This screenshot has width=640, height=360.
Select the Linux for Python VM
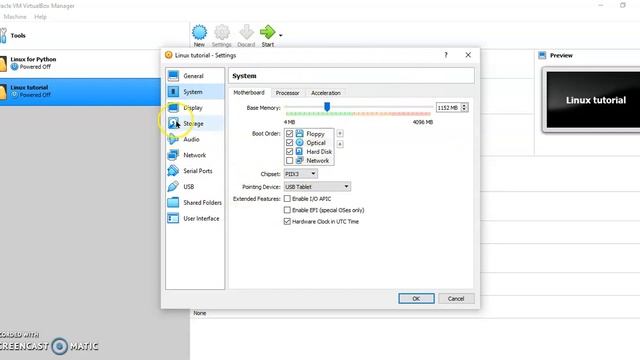80,63
